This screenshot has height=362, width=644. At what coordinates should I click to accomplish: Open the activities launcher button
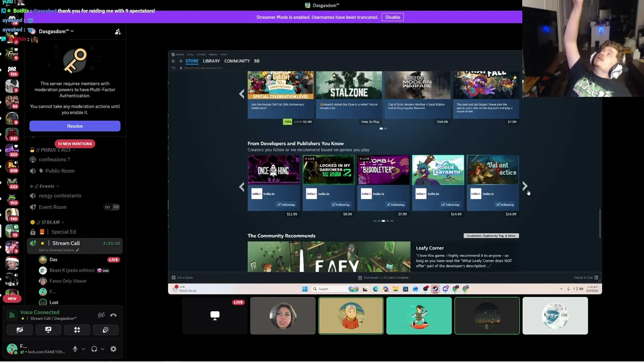point(77,330)
